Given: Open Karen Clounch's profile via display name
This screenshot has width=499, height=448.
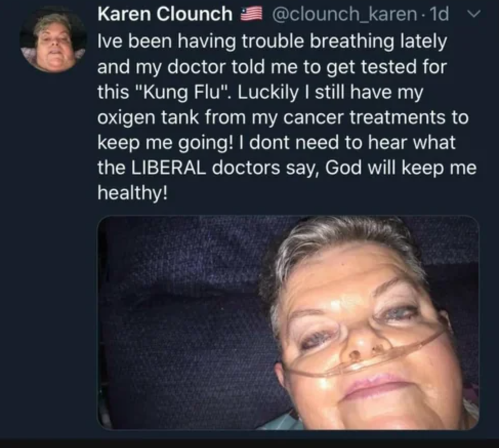Looking at the screenshot, I should pos(165,14).
